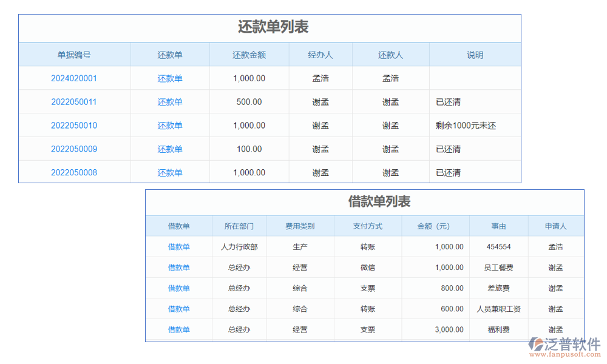
Task: Open document number 2022050009
Action: click(74, 149)
